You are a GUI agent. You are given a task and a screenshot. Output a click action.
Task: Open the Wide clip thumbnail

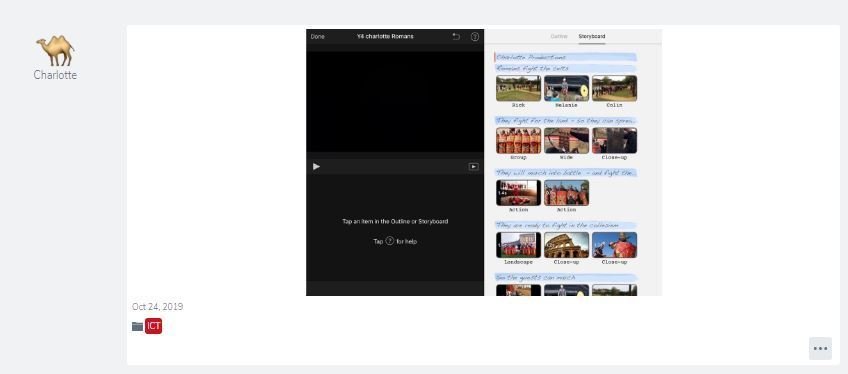(566, 141)
